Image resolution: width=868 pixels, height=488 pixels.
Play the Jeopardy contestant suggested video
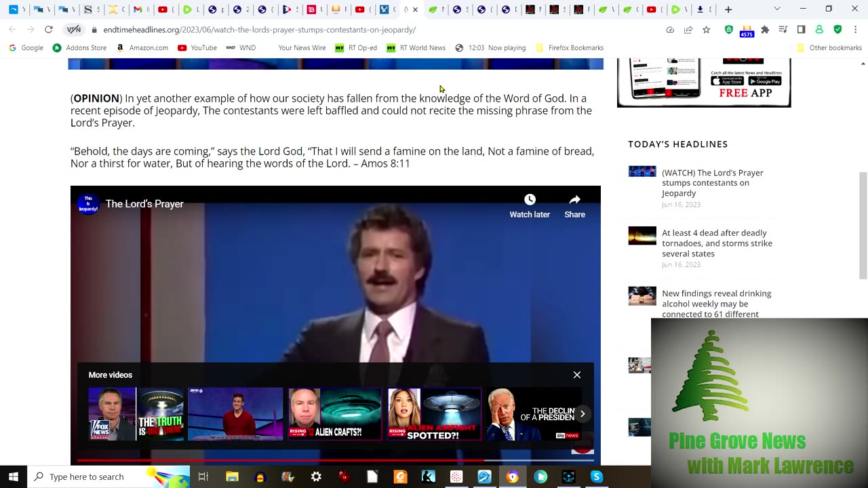click(235, 414)
